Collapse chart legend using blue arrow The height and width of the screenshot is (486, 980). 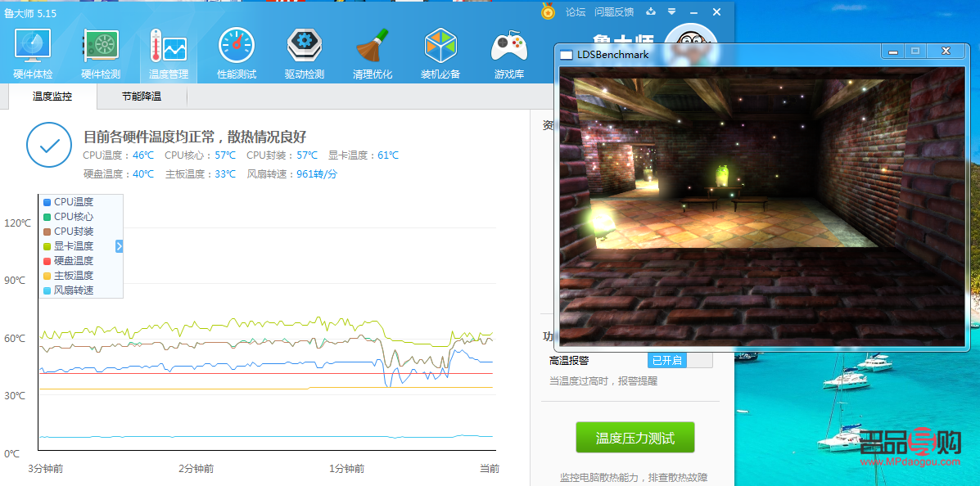120,246
